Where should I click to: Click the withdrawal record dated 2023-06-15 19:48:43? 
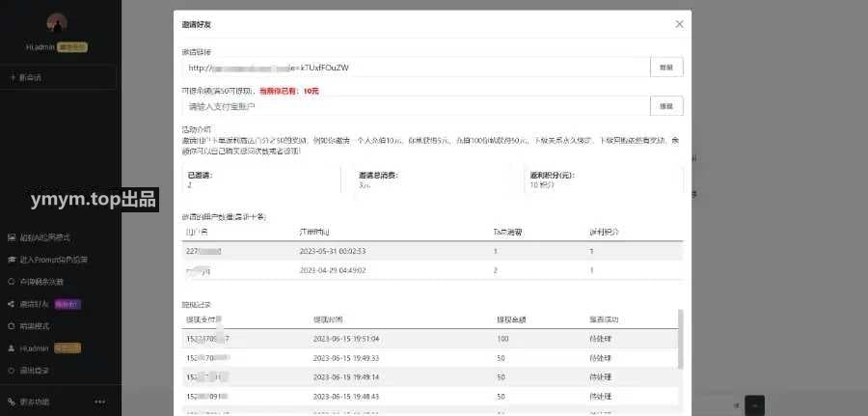click(x=430, y=397)
